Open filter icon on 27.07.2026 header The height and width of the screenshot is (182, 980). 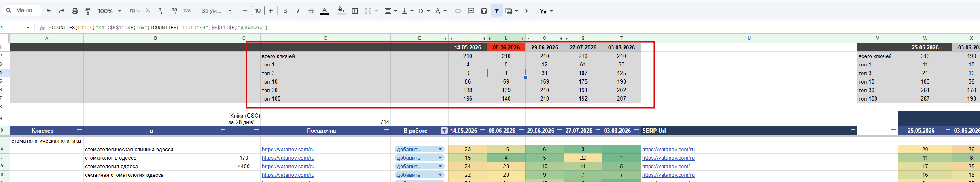pos(598,131)
